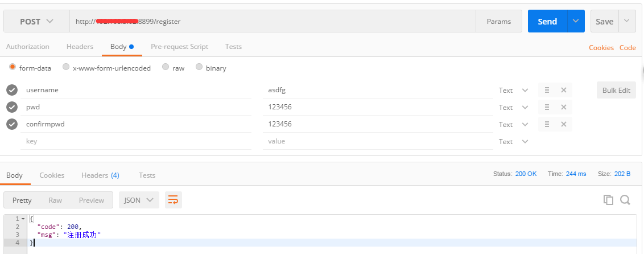The height and width of the screenshot is (254, 644).
Task: Open the Code link
Action: point(628,48)
